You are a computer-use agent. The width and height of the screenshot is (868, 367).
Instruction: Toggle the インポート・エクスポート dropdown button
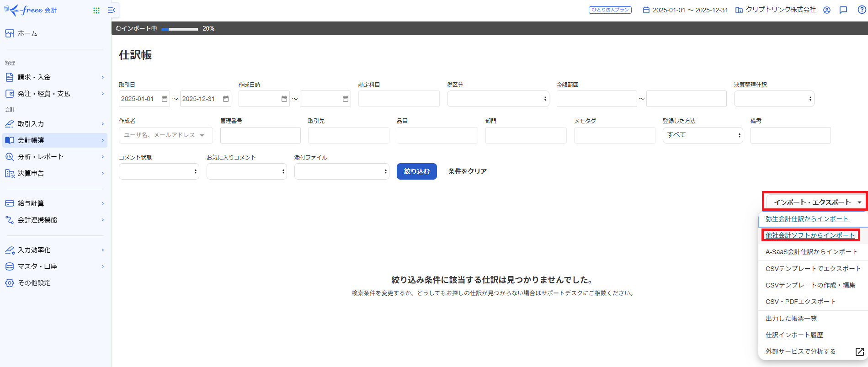[x=816, y=202]
